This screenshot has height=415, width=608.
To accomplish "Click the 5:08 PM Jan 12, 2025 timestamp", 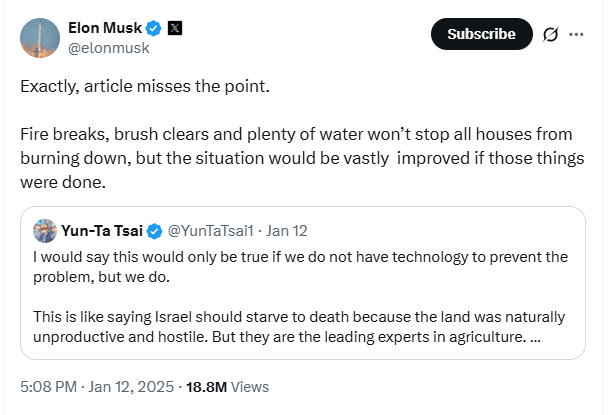I will click(98, 386).
